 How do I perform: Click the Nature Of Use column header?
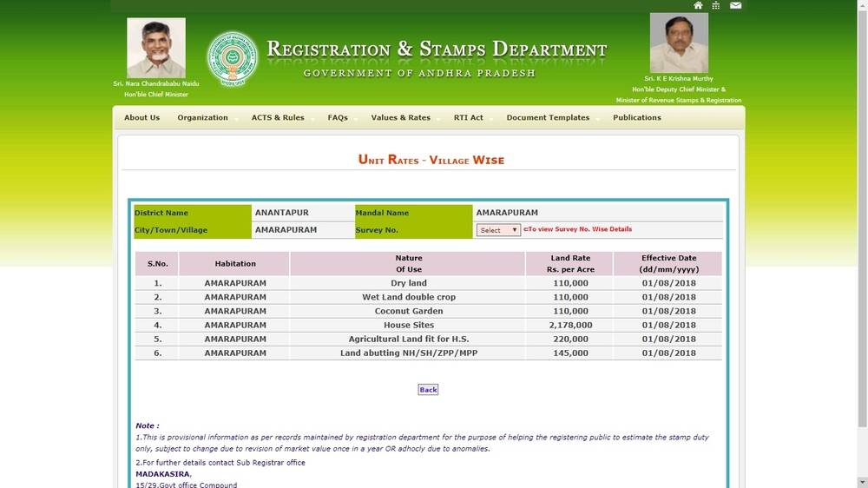pos(409,264)
